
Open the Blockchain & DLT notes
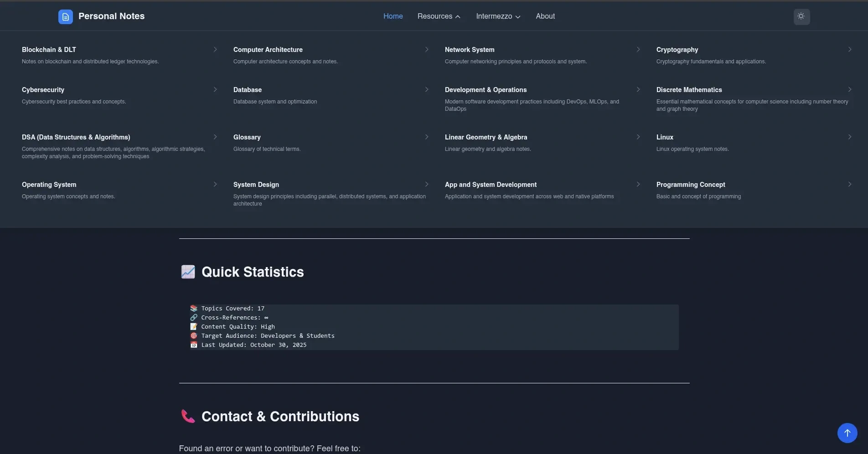click(x=49, y=50)
